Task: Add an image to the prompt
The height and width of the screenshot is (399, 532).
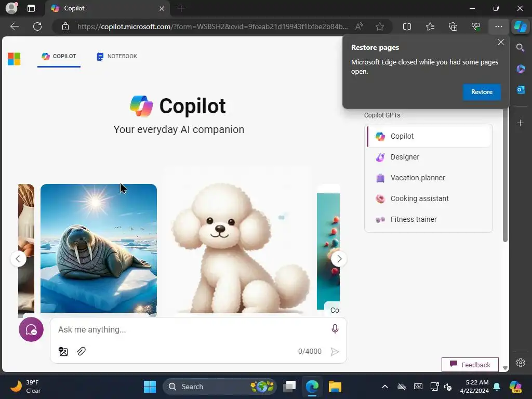Action: tap(63, 351)
